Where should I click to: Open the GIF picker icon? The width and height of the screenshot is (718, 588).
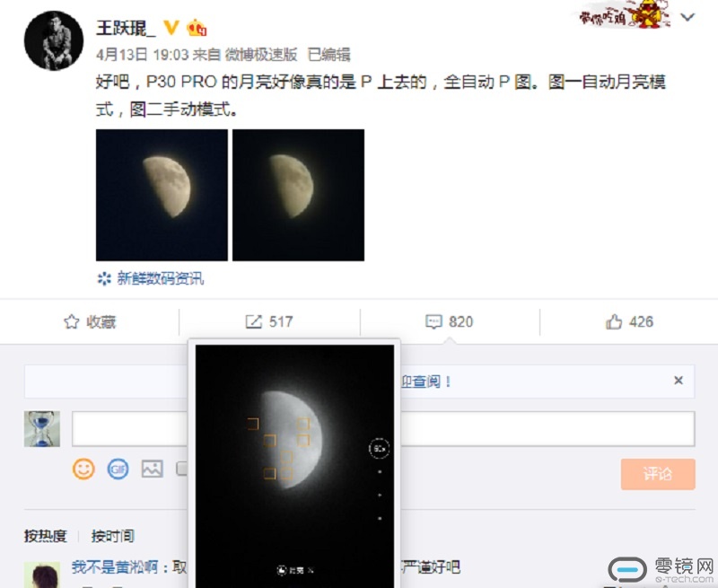[118, 469]
